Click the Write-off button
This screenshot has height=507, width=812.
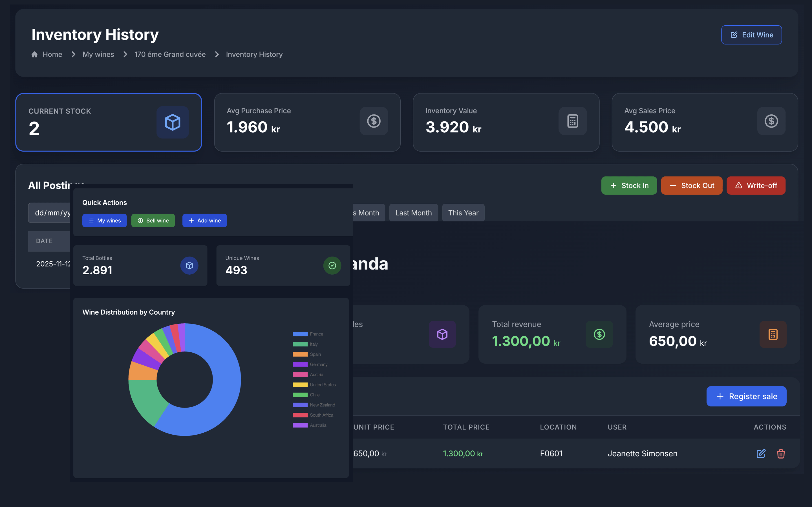pyautogui.click(x=756, y=185)
